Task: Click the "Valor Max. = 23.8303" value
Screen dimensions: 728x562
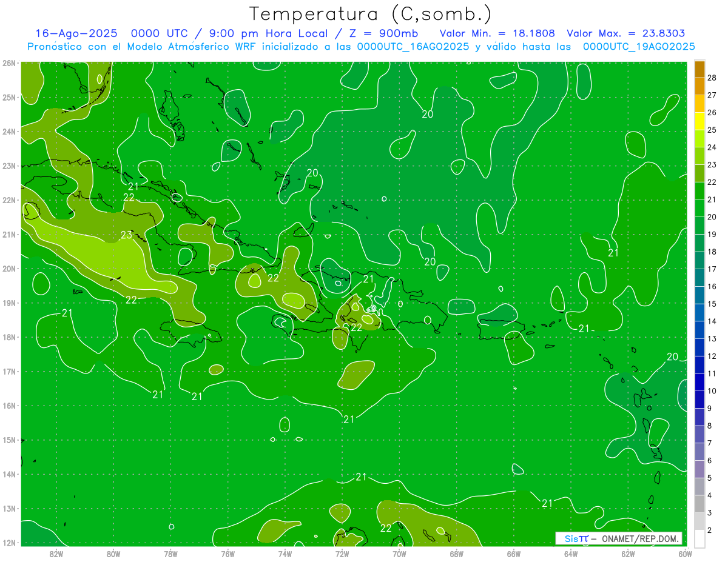Action: point(625,33)
